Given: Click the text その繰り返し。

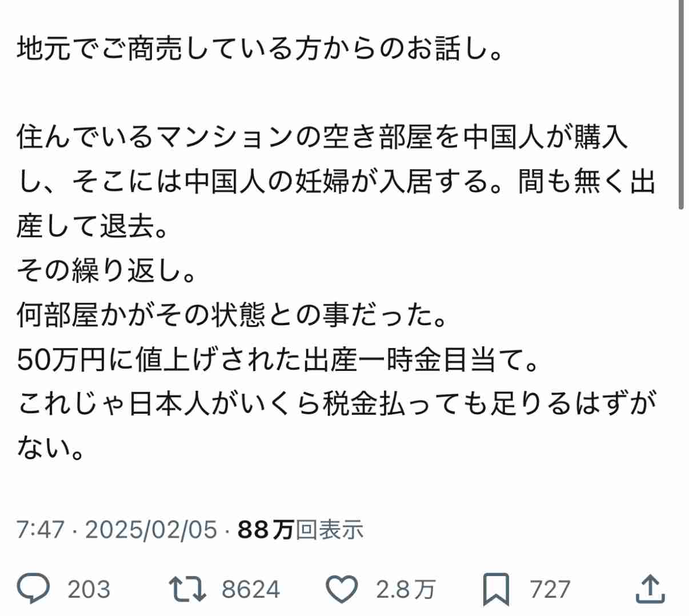Looking at the screenshot, I should [107, 270].
